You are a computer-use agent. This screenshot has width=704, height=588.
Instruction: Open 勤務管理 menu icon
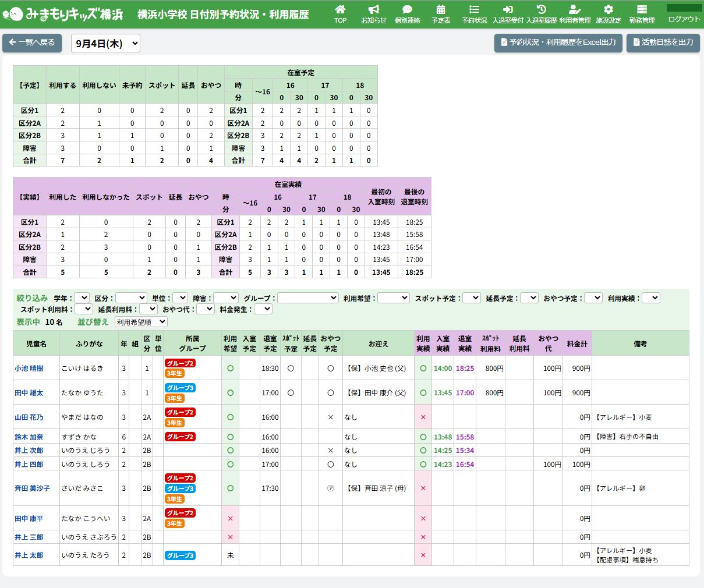642,10
